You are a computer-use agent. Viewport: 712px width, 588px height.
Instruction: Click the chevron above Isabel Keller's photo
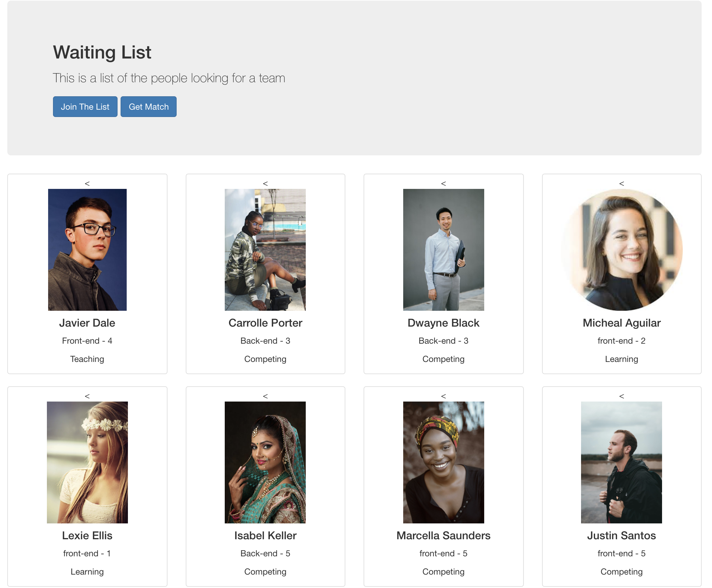(265, 396)
